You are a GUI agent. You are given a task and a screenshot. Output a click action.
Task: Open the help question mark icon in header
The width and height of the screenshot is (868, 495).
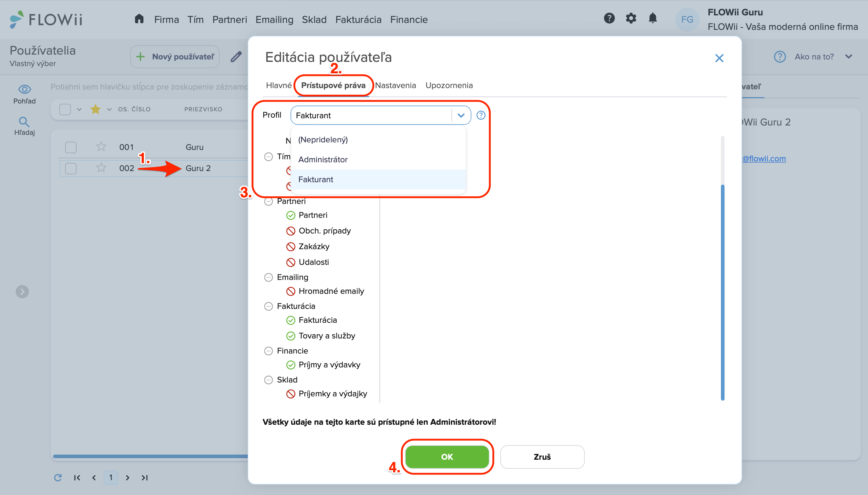click(x=609, y=18)
